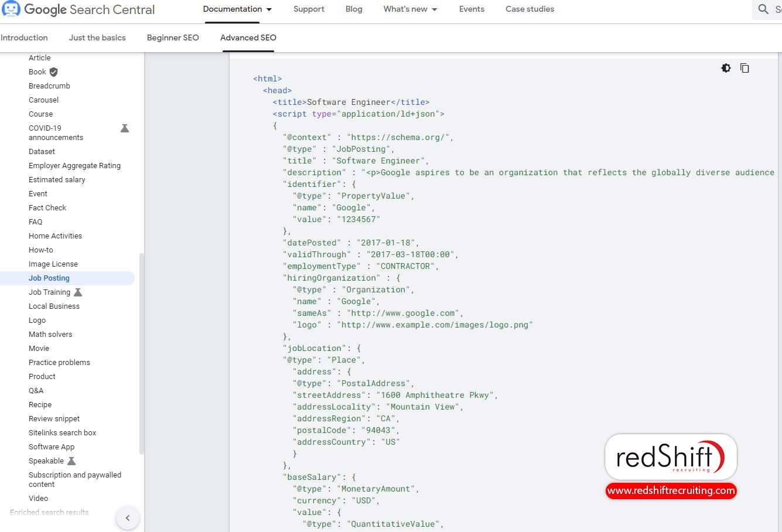Click the "streetAddress" code line
Viewport: 782px width, 532px height.
pyautogui.click(x=395, y=395)
